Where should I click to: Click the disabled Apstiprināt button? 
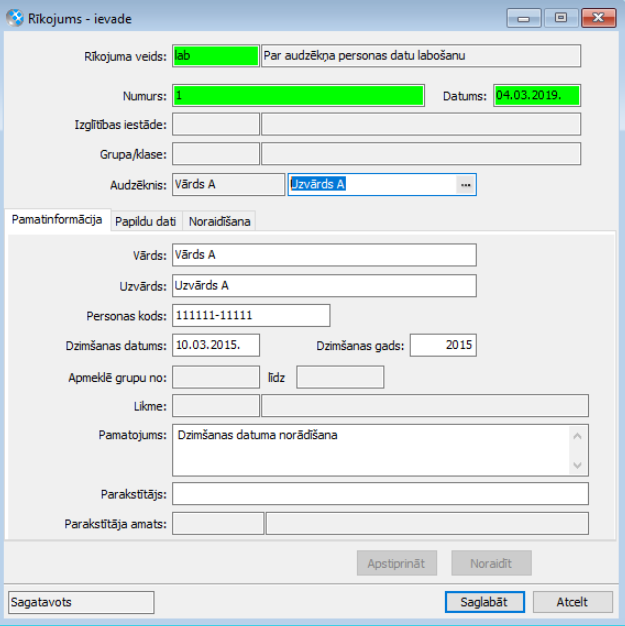[397, 563]
